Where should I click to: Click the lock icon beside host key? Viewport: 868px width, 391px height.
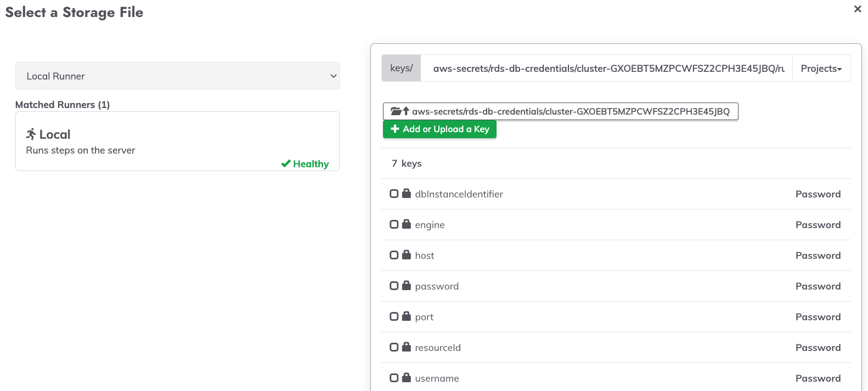[x=407, y=254]
